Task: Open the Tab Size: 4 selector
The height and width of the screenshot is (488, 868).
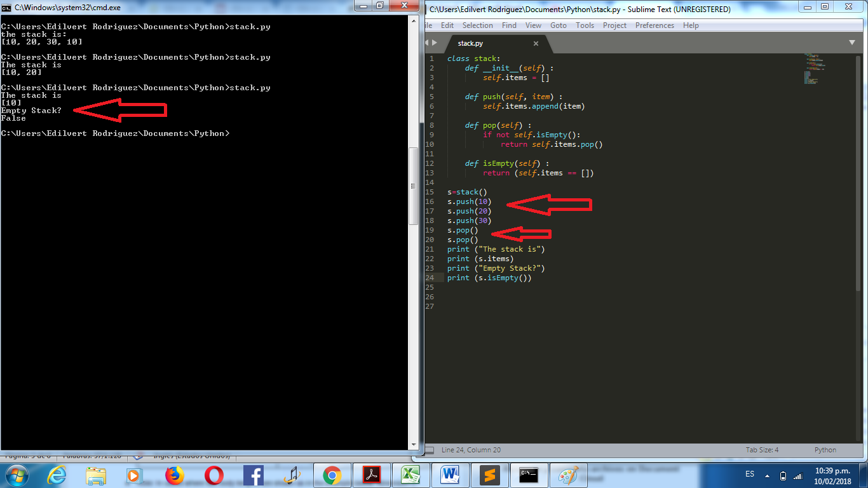Action: pos(762,450)
